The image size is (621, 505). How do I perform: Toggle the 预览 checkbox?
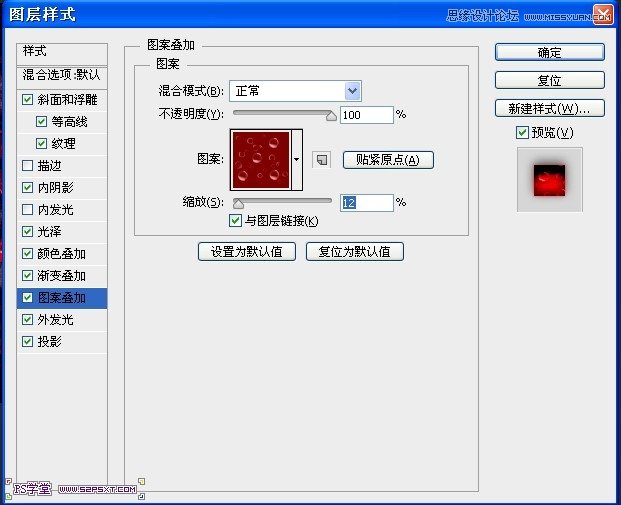click(x=522, y=133)
